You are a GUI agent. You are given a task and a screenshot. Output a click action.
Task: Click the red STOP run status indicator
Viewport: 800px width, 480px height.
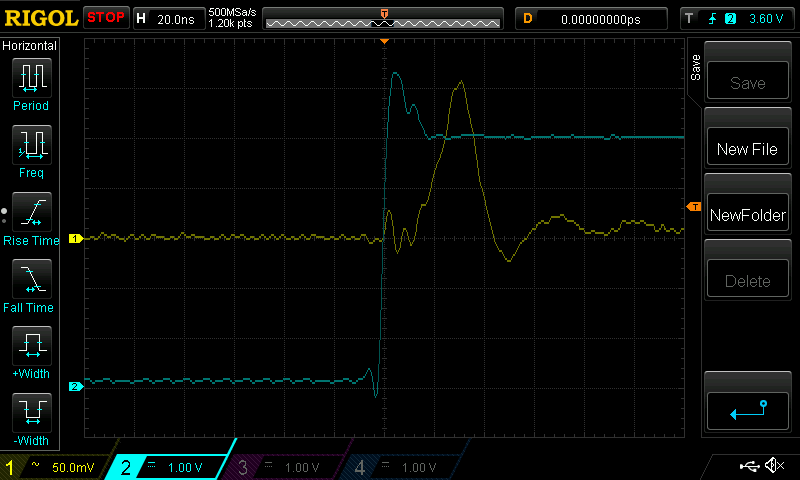click(106, 17)
